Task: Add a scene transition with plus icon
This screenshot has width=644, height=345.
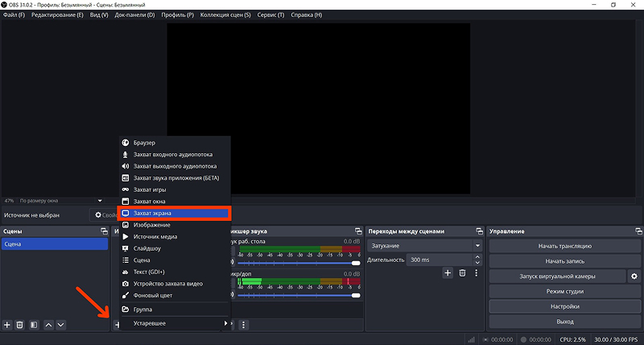Action: click(x=448, y=272)
